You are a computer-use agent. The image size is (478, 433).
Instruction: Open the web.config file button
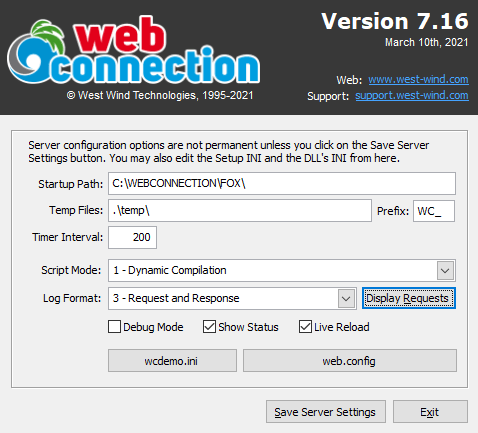[x=350, y=361]
